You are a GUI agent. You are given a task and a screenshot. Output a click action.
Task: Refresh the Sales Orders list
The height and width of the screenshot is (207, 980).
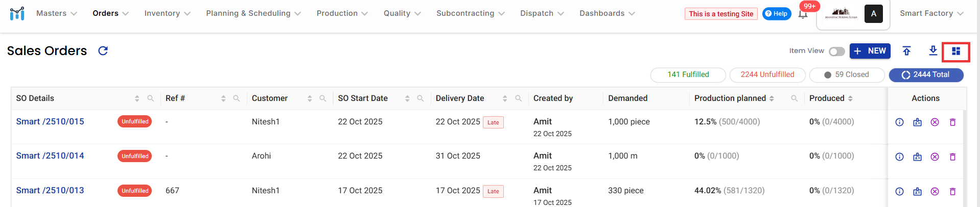[x=103, y=51]
